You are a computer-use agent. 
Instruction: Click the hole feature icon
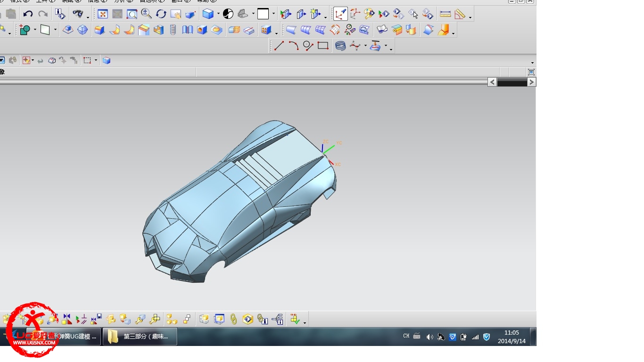202,30
